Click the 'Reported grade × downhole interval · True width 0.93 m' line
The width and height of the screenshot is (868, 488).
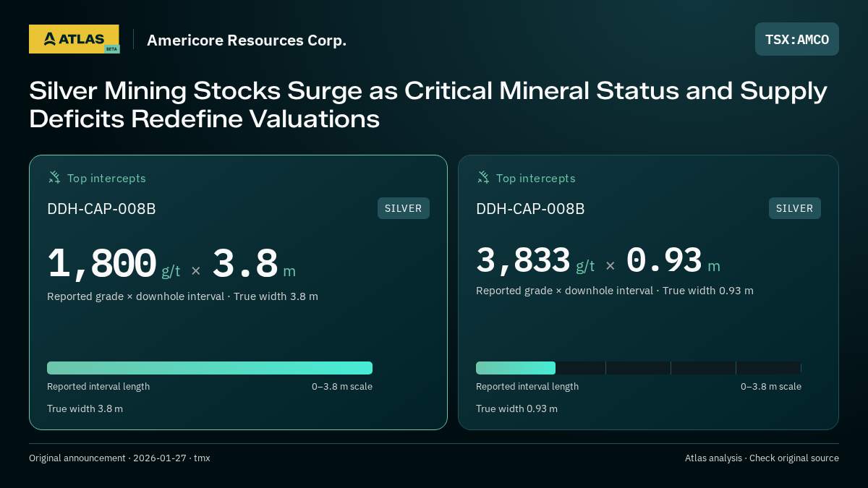[615, 291]
